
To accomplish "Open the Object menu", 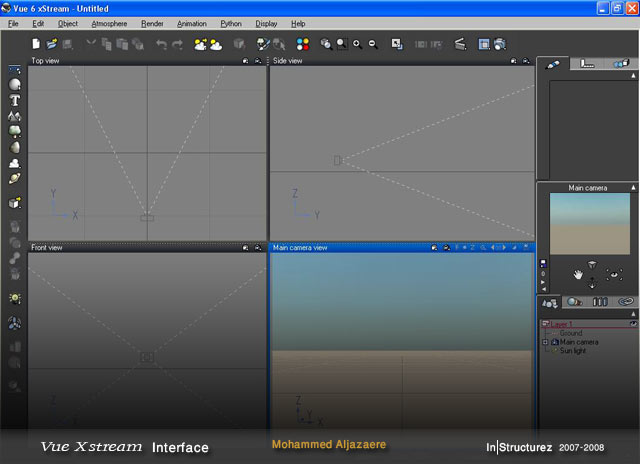I will point(68,24).
